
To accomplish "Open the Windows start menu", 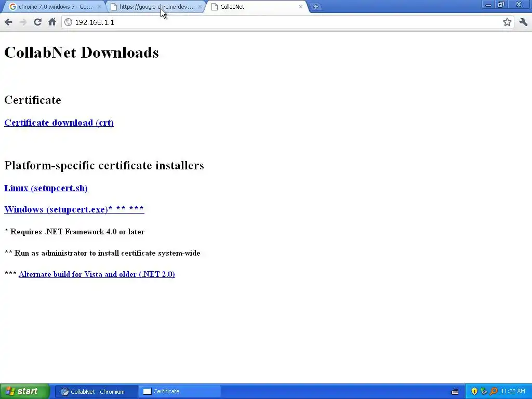I will [x=24, y=391].
